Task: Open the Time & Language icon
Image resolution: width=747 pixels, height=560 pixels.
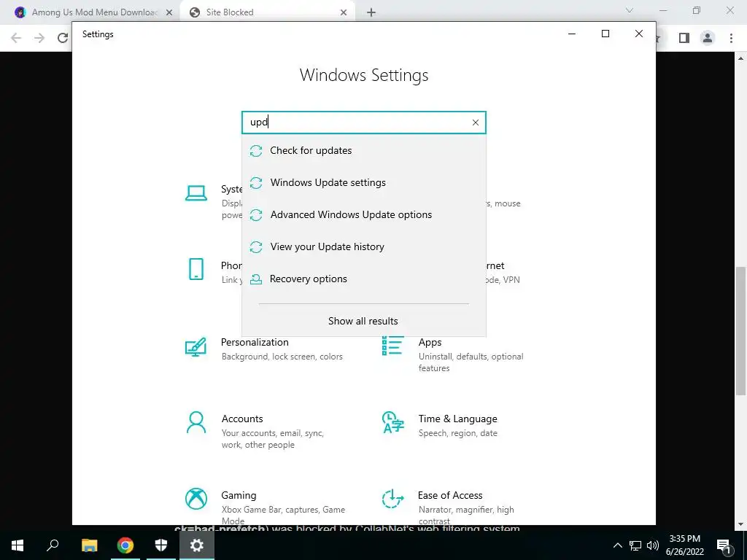Action: click(x=393, y=422)
